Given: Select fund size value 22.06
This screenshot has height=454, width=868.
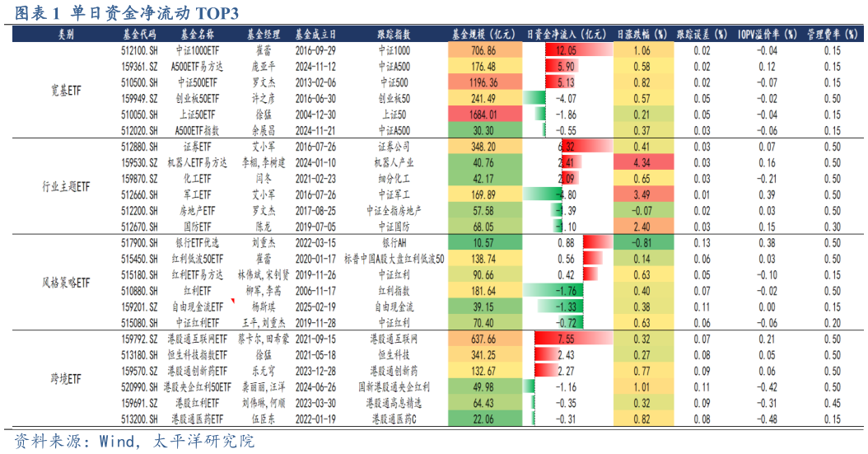Looking at the screenshot, I should click(483, 419).
